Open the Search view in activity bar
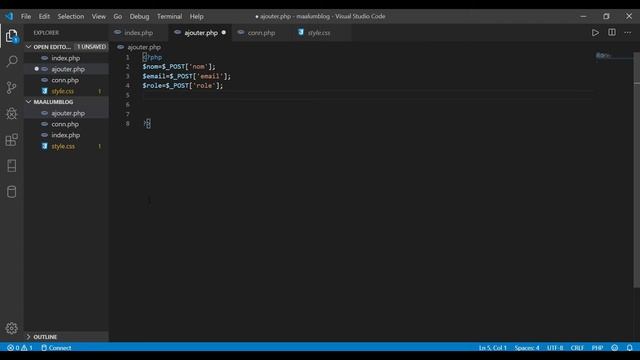640x360 pixels. 12,62
